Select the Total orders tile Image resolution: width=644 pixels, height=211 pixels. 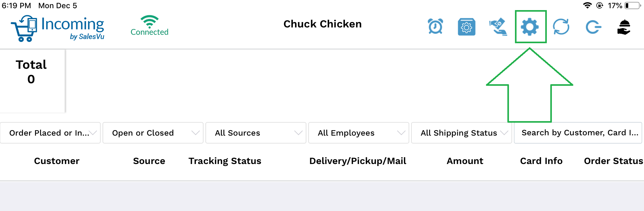32,81
